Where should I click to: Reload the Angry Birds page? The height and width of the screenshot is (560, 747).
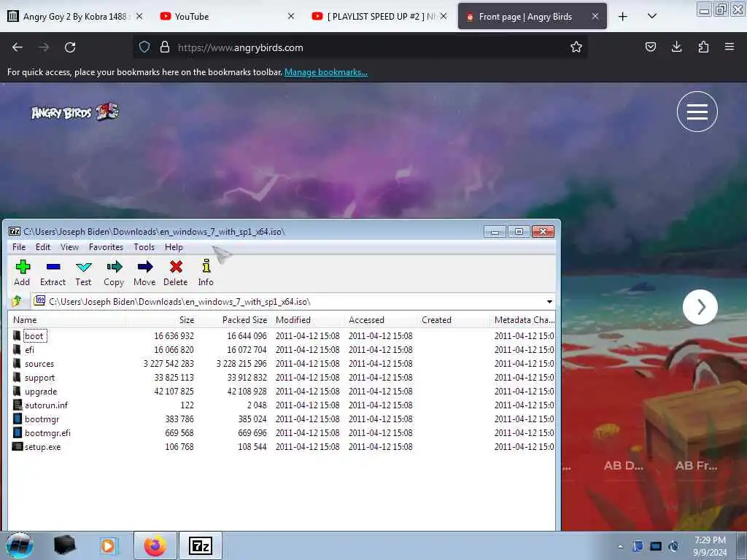click(x=70, y=47)
